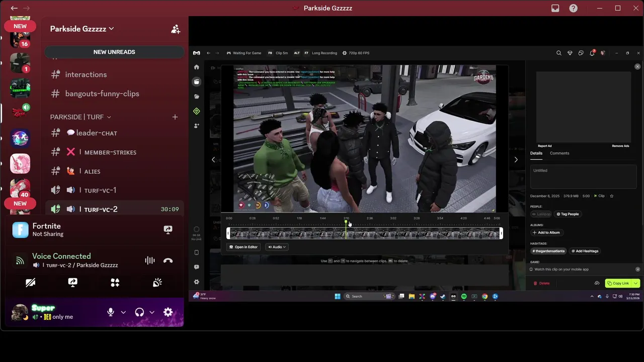The height and width of the screenshot is (362, 644).
Task: Open microphone input options arrow
Action: point(123,312)
